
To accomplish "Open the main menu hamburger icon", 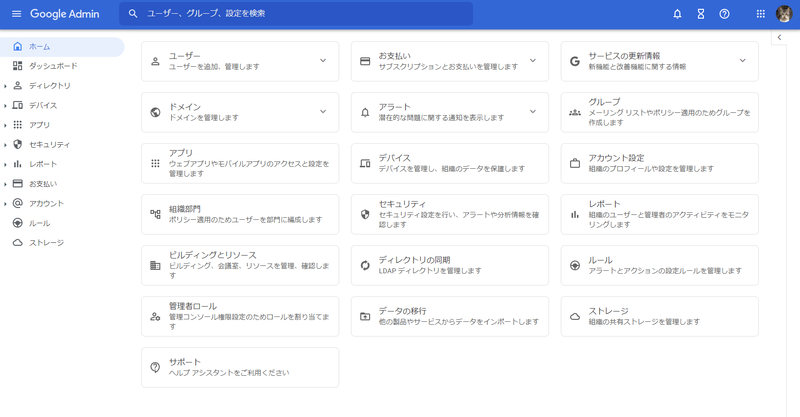I will click(16, 14).
